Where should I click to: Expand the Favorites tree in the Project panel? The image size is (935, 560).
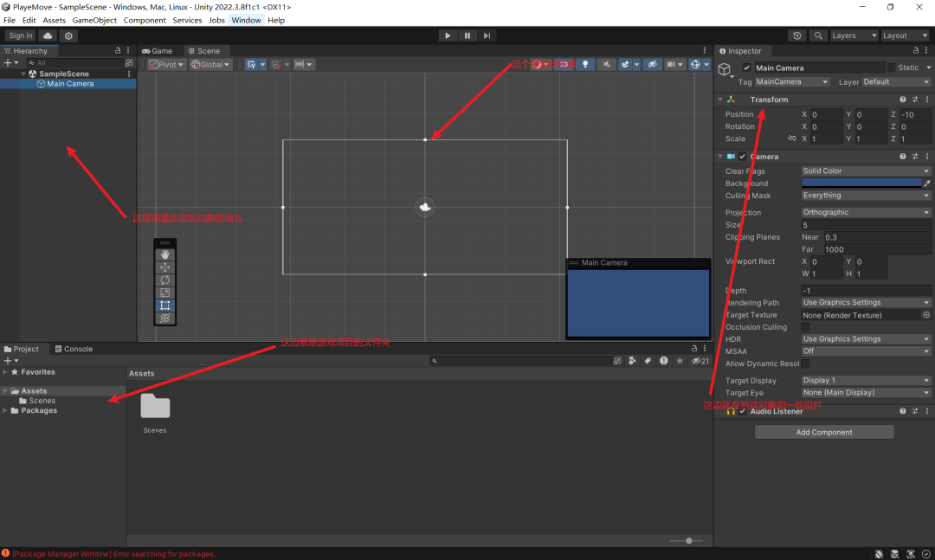(5, 372)
